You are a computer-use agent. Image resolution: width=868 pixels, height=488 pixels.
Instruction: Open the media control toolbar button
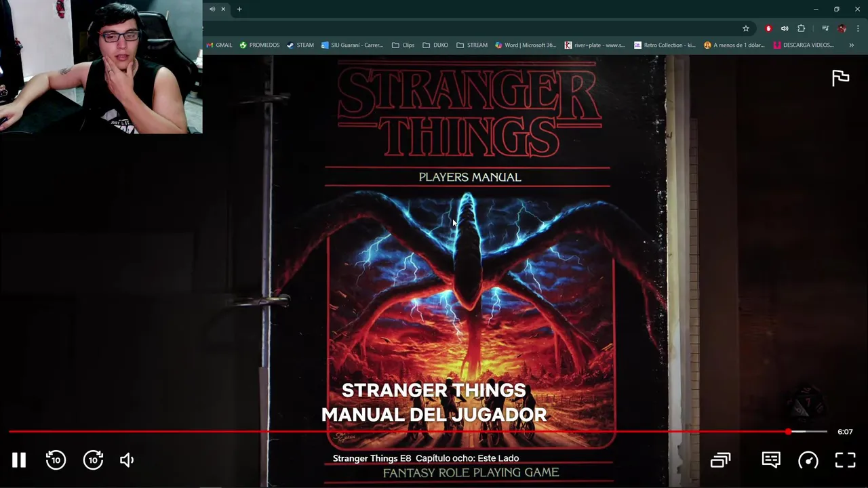[x=825, y=28]
